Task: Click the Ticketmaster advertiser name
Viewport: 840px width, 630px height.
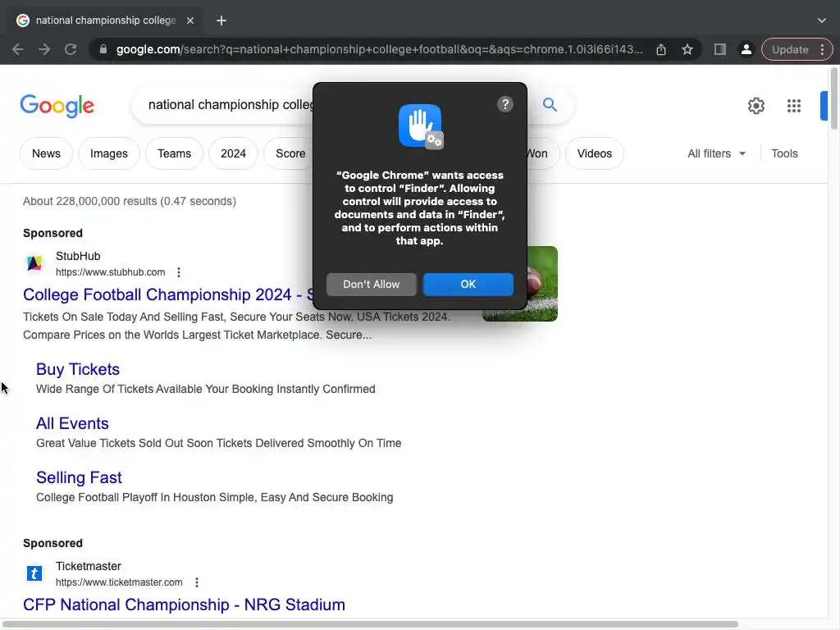Action: click(89, 566)
